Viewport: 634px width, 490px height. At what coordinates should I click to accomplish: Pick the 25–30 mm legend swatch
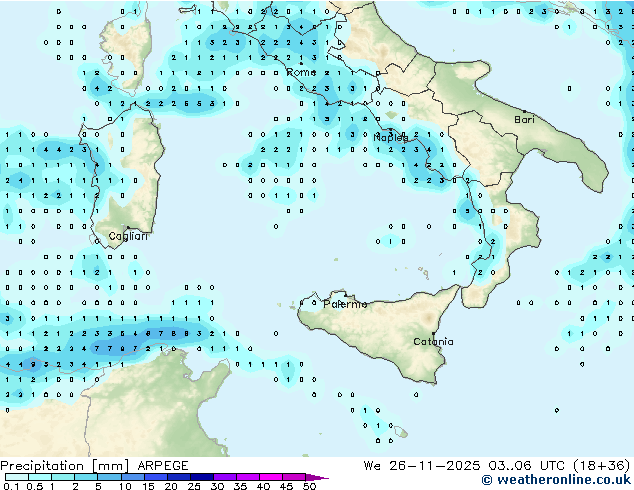[x=201, y=477]
